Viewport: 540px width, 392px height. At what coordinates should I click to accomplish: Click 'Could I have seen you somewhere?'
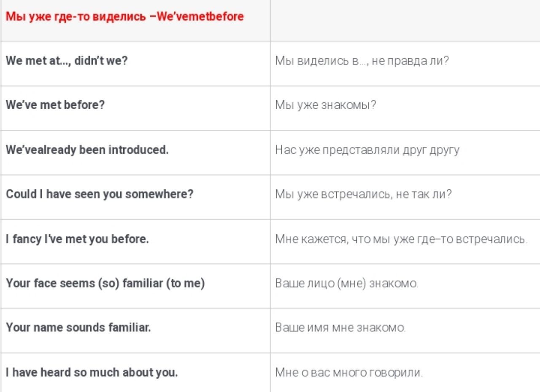click(100, 195)
